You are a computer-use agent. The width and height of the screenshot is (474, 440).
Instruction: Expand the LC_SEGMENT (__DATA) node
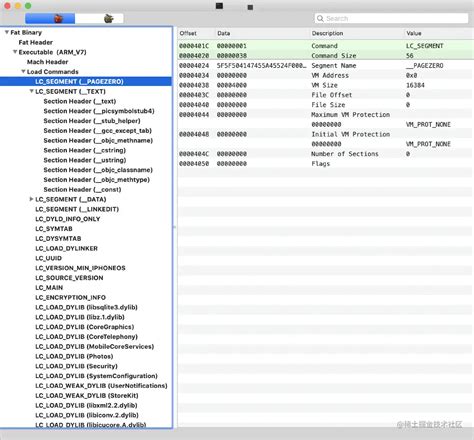click(31, 199)
